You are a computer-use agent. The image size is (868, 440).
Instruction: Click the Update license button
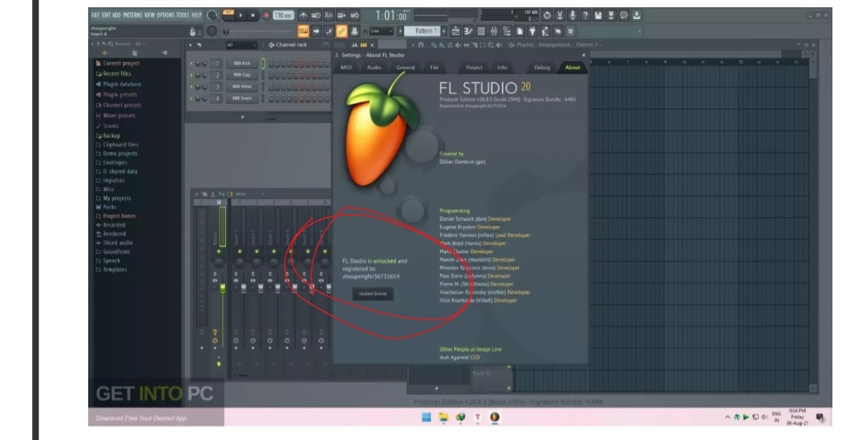(372, 294)
